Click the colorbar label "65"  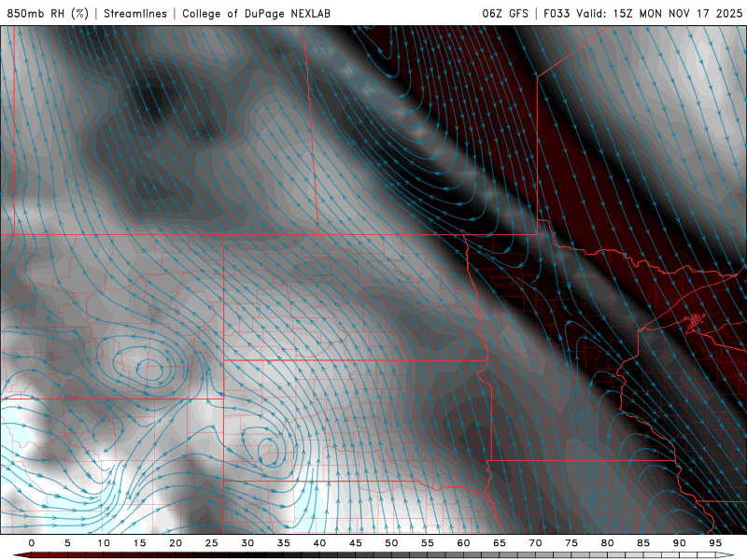pyautogui.click(x=500, y=543)
